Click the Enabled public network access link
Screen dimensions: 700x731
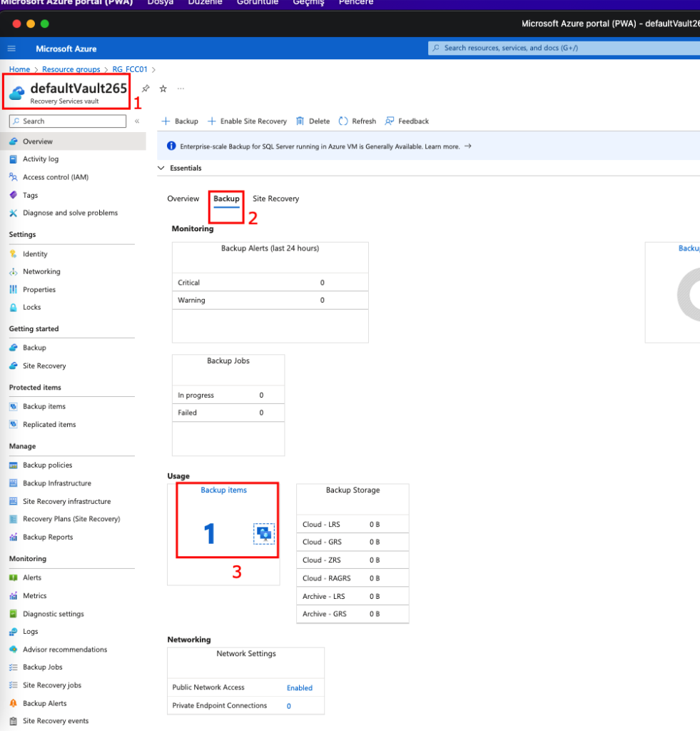(x=300, y=688)
